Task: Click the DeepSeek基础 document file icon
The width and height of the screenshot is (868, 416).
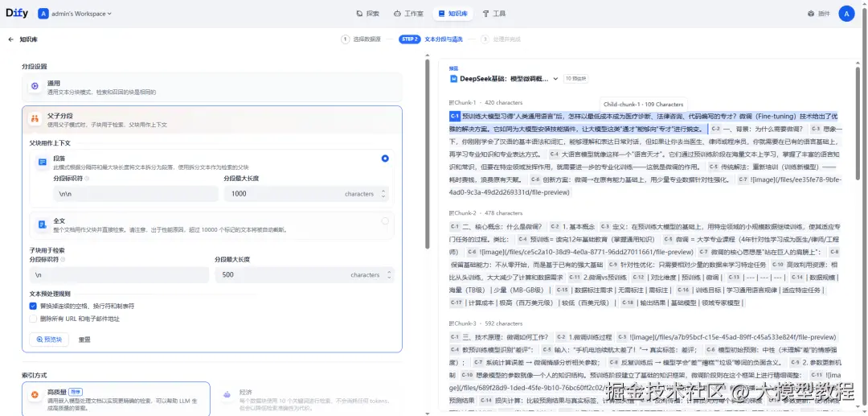Action: coord(454,79)
